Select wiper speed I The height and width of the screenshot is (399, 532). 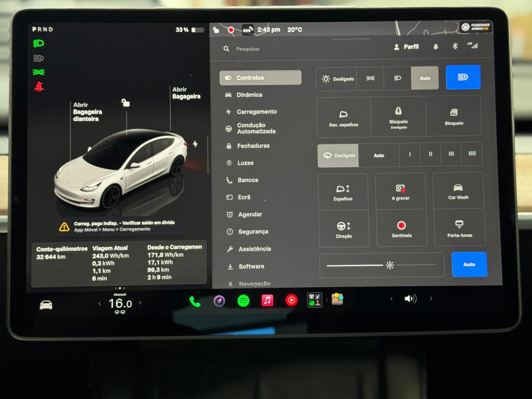click(410, 154)
